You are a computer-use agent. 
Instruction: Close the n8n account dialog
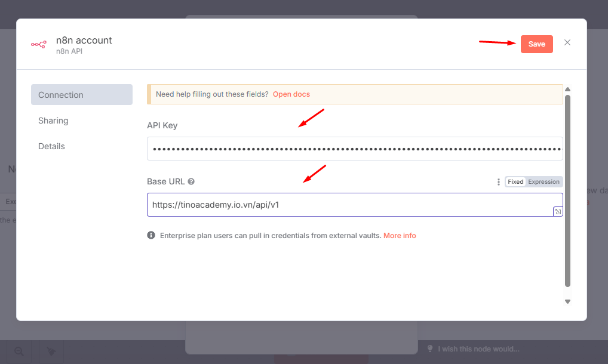[567, 42]
